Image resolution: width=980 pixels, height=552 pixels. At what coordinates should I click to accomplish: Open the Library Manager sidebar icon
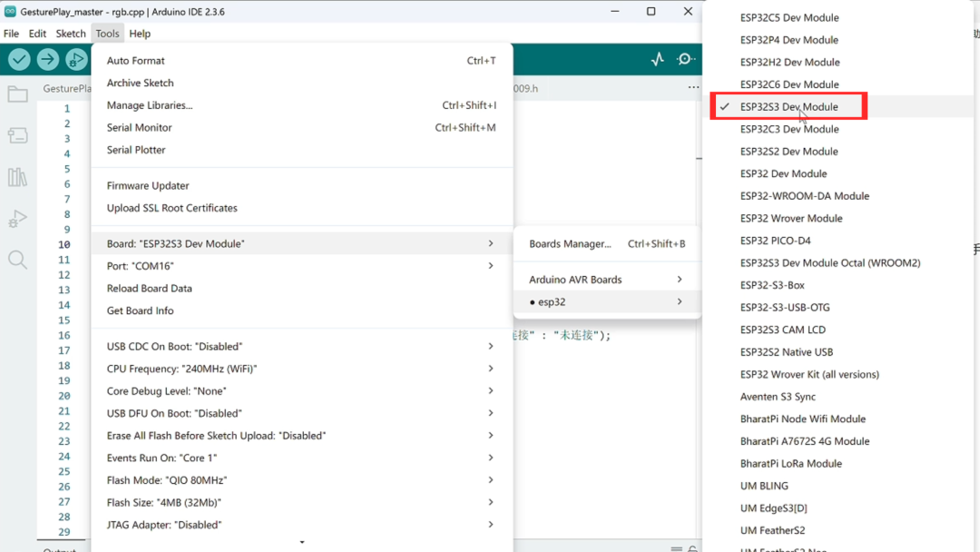(17, 178)
